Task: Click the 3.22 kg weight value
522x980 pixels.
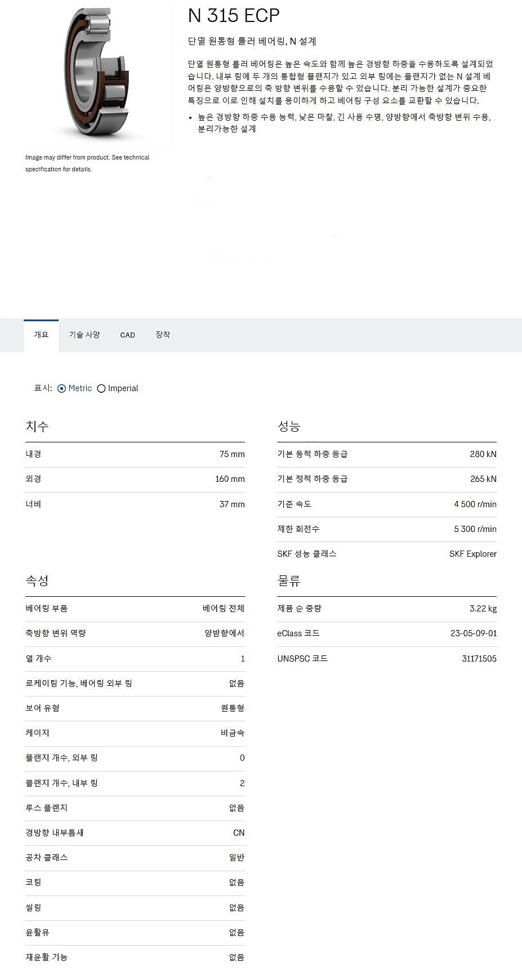Action: tap(483, 609)
